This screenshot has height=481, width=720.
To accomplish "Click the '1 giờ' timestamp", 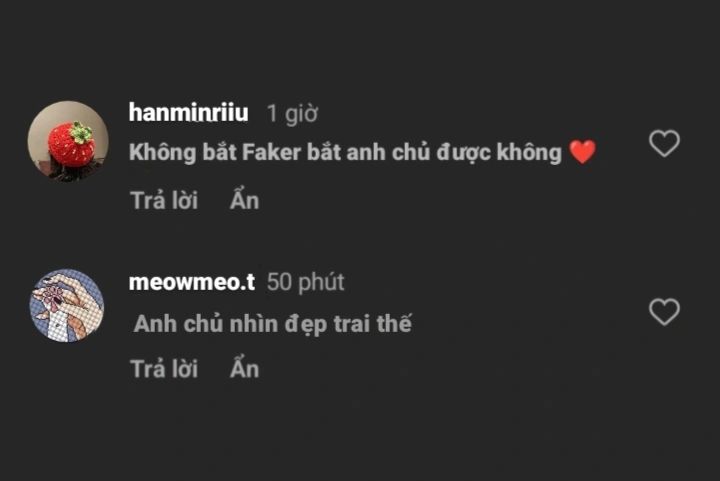I will pyautogui.click(x=292, y=113).
